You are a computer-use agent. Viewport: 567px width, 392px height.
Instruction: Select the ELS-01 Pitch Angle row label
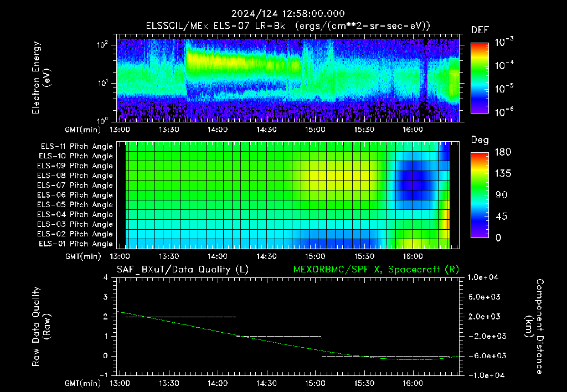pyautogui.click(x=76, y=244)
